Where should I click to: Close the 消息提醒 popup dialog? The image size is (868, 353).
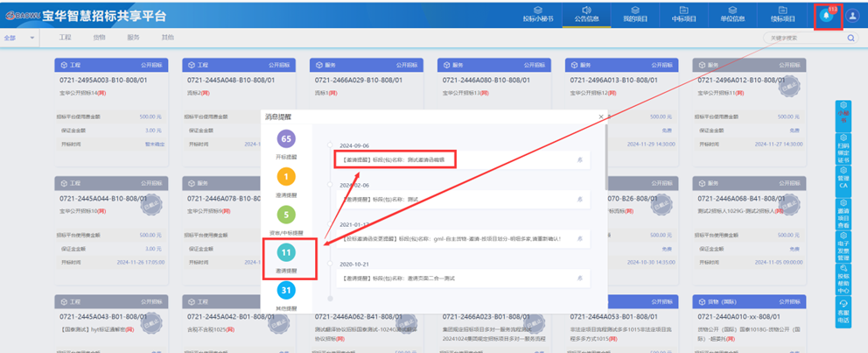(600, 116)
